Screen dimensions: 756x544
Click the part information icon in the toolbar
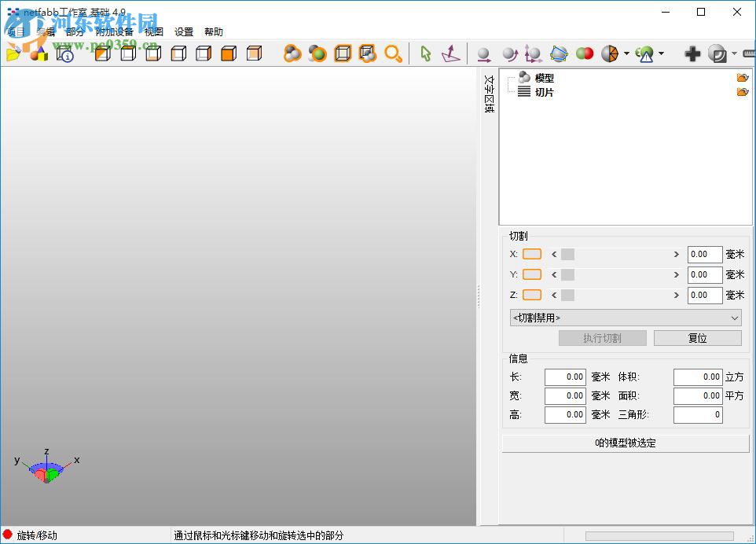pos(64,53)
